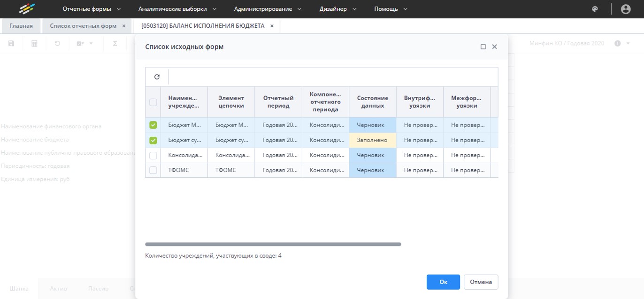Click the application logo in header
Image resolution: width=644 pixels, height=299 pixels.
[27, 9]
